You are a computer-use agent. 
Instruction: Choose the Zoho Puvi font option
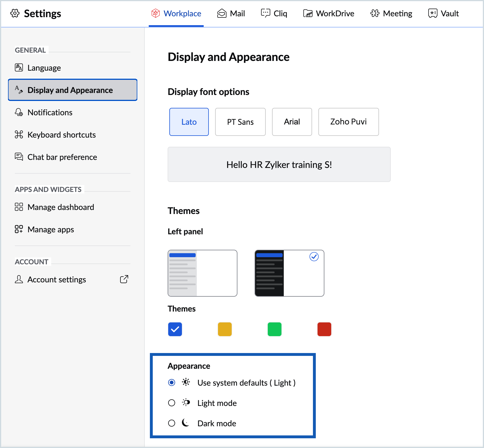point(349,122)
